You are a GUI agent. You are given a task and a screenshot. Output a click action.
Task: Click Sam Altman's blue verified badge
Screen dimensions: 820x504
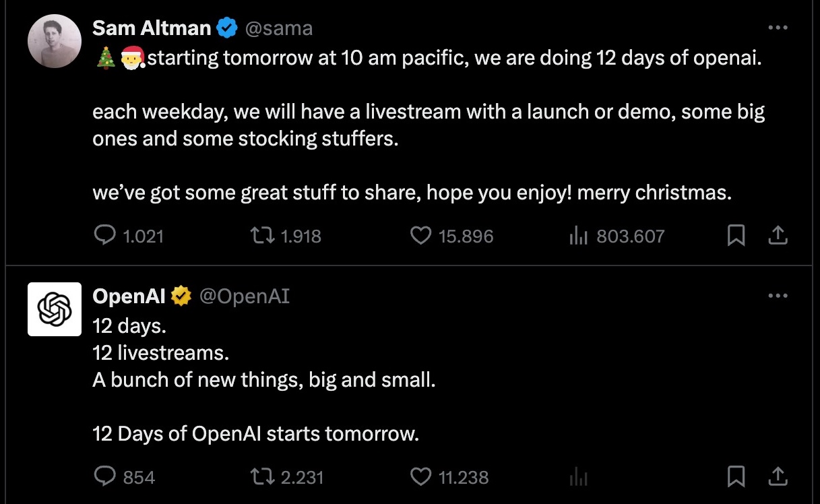(x=226, y=28)
